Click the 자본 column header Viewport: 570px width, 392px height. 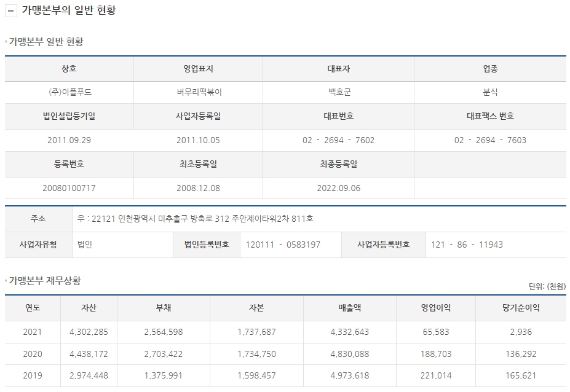[256, 308]
